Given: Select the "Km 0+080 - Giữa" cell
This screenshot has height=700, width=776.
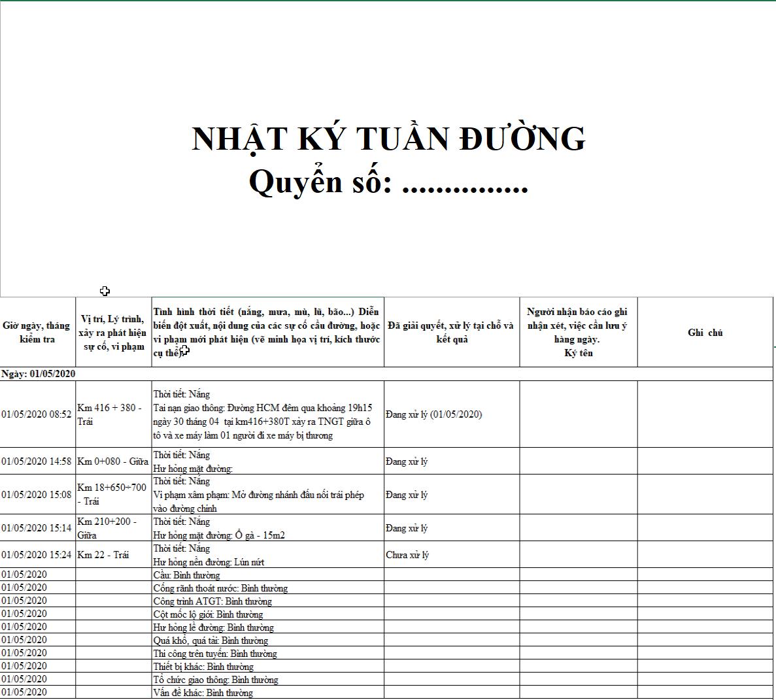Looking at the screenshot, I should click(x=113, y=461).
